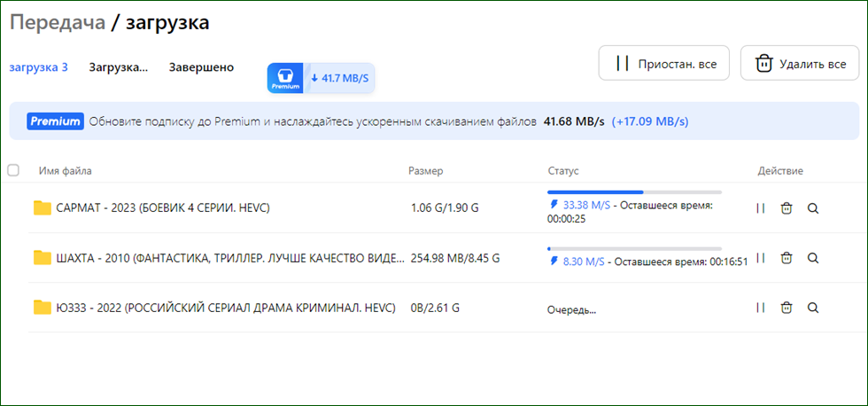Delete the ШАХТА - 2010 download

click(x=787, y=258)
